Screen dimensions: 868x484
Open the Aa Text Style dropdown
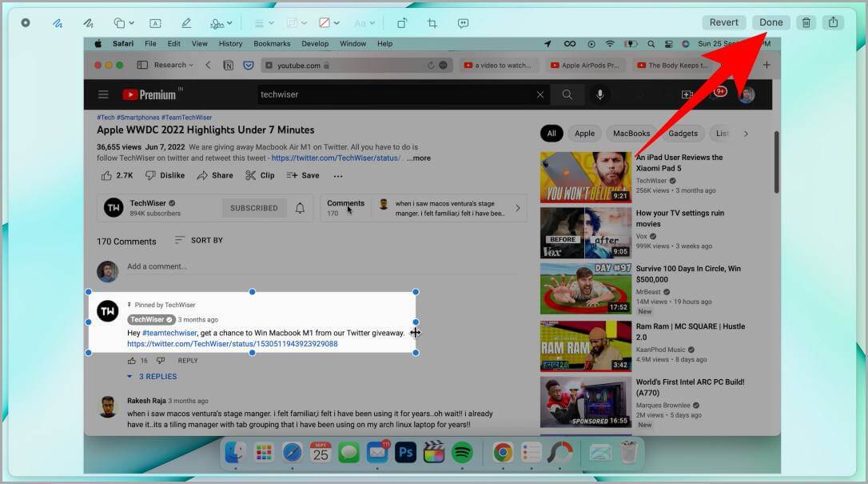tap(364, 23)
